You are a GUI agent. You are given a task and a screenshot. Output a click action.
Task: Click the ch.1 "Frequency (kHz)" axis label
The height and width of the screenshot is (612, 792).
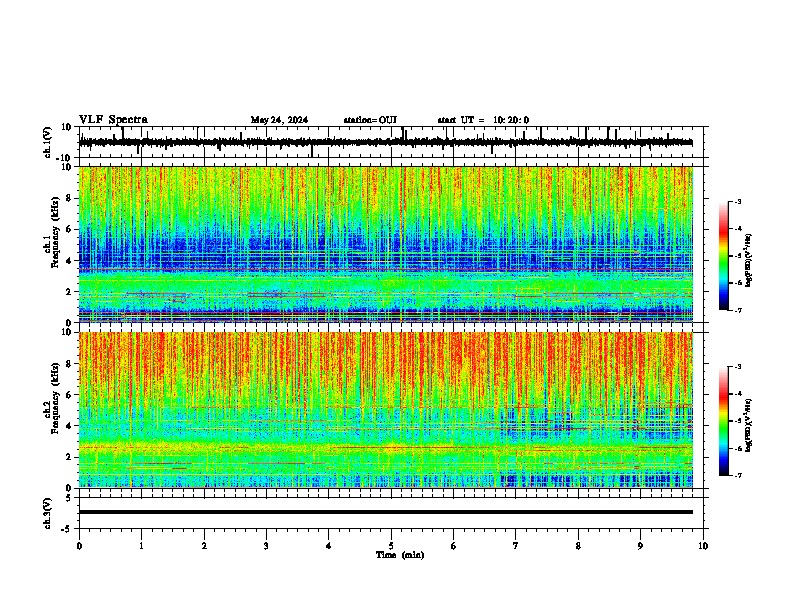tap(55, 233)
